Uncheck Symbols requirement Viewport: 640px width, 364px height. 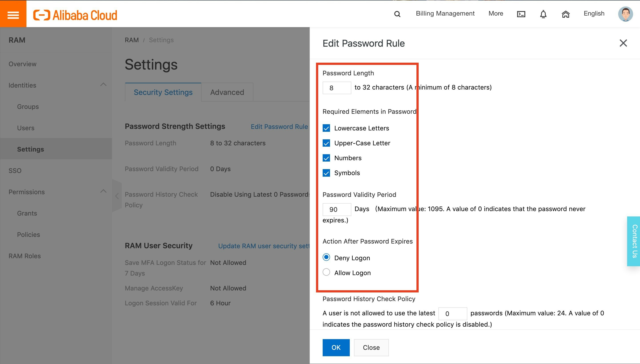(326, 173)
